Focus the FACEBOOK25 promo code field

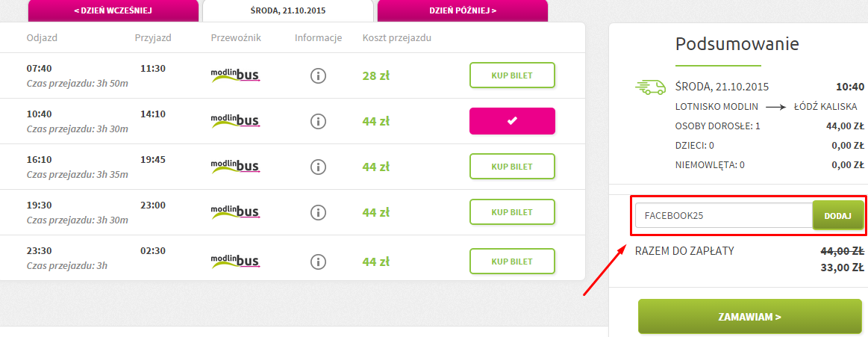[x=723, y=216]
